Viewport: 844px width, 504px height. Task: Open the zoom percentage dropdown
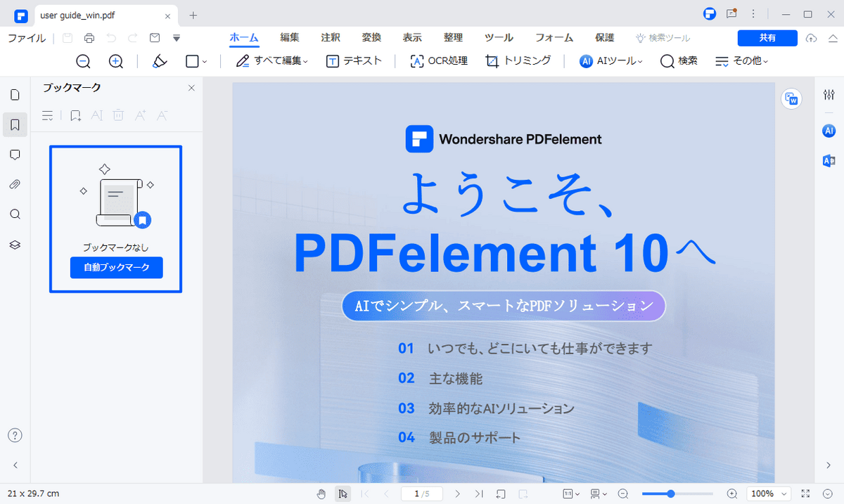tap(769, 493)
